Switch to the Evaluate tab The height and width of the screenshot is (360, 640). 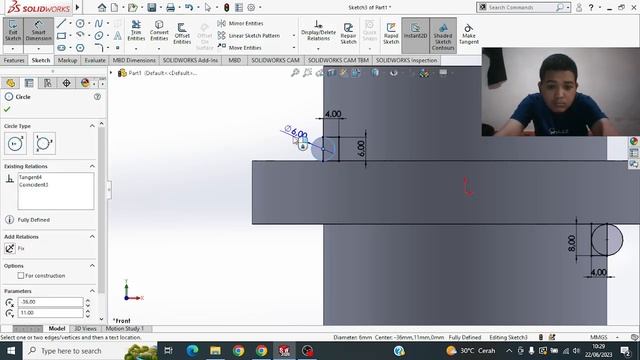[95, 60]
